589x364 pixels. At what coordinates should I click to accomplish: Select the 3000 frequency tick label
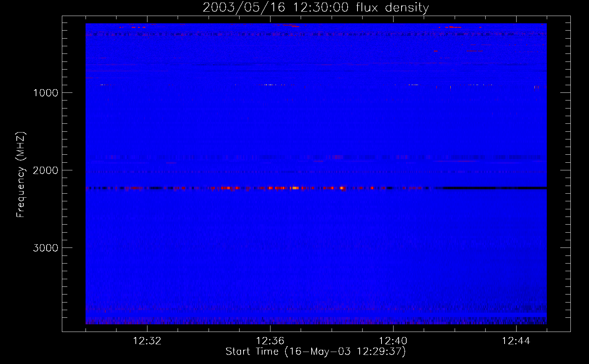(46, 248)
